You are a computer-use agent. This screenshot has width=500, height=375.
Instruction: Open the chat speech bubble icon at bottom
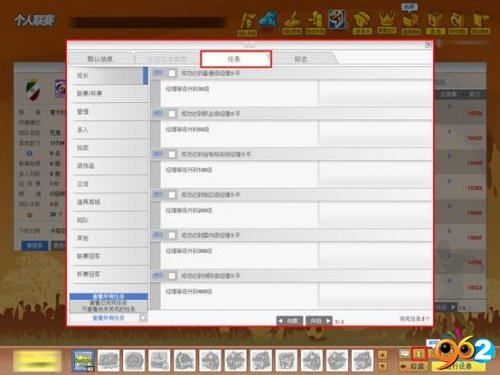[404, 354]
